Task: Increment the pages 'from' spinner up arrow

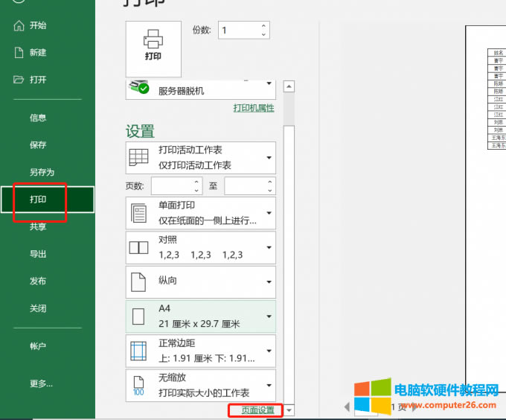Action: pyautogui.click(x=196, y=182)
